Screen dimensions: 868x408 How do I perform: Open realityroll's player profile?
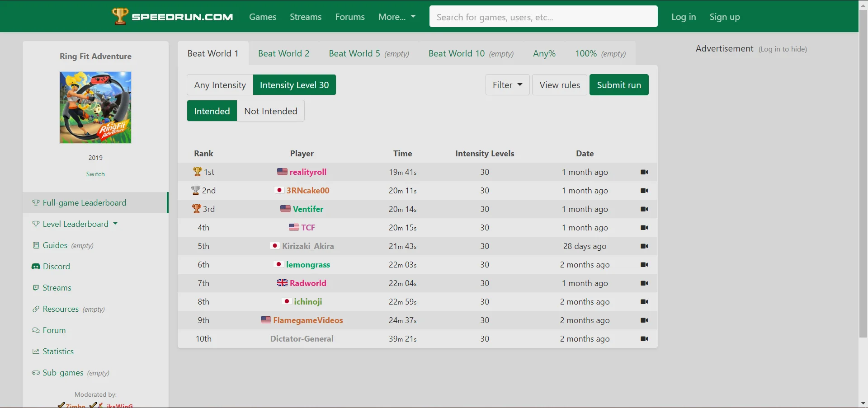(x=308, y=172)
